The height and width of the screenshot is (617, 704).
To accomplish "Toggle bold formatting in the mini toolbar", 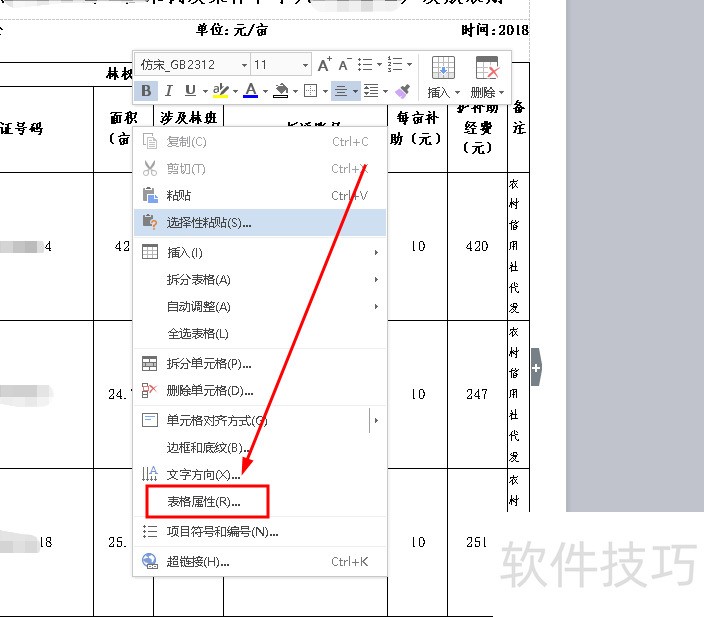I will [146, 91].
